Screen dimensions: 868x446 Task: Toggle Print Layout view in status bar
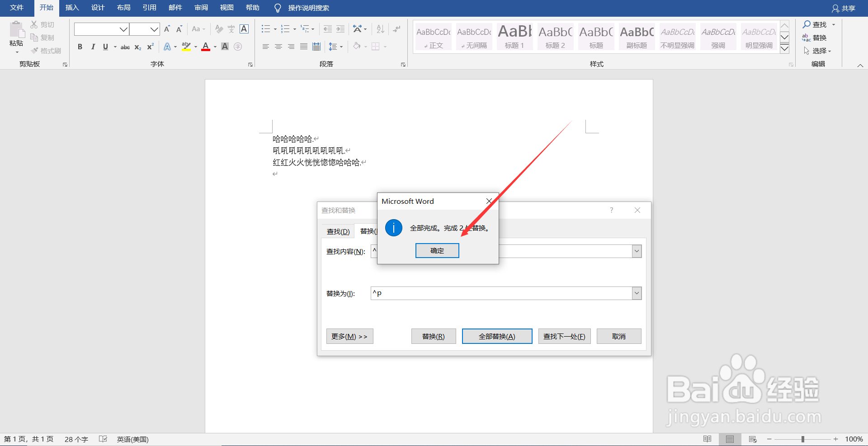pos(730,439)
